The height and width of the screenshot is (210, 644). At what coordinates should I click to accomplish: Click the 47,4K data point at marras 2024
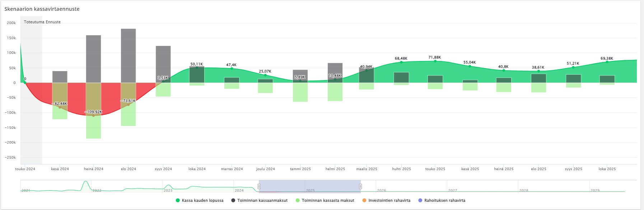[x=232, y=69]
